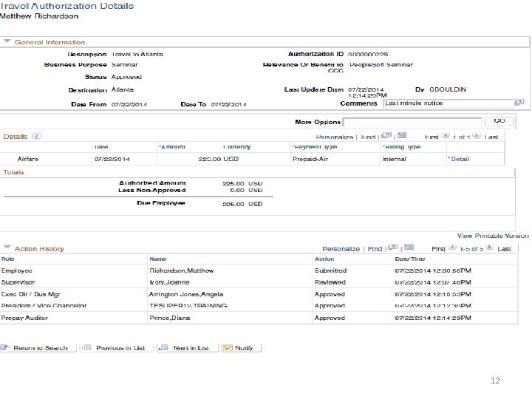Open the More Options dropdown
The height and width of the screenshot is (399, 532).
tap(412, 122)
